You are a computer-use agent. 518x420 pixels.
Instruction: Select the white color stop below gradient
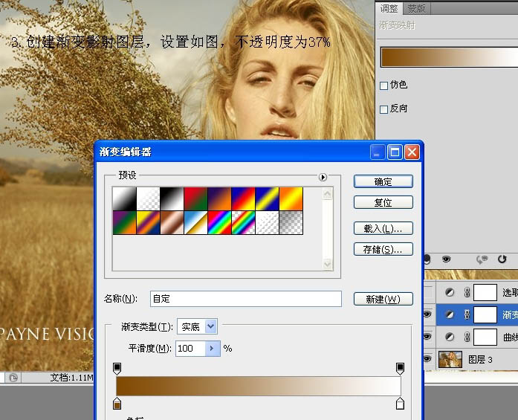(400, 404)
